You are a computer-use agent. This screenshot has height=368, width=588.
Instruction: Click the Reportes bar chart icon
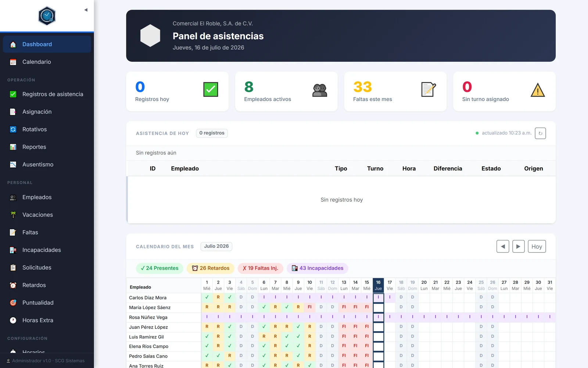[x=13, y=147]
